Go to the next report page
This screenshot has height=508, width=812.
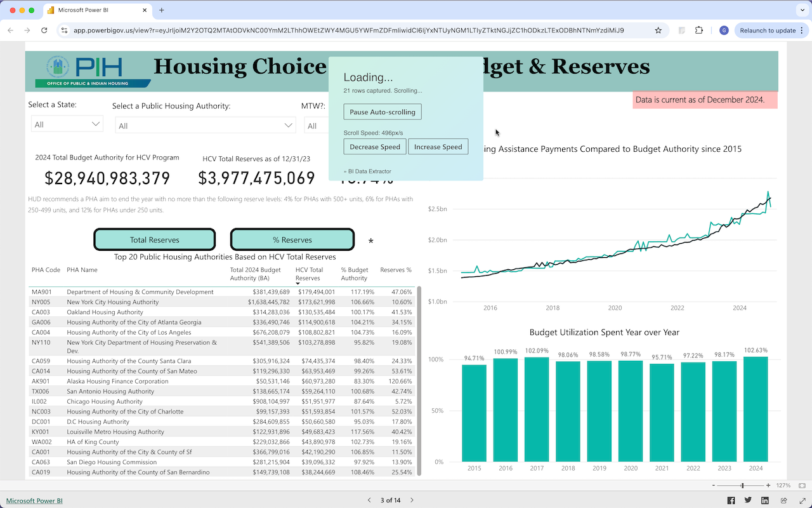pos(412,500)
